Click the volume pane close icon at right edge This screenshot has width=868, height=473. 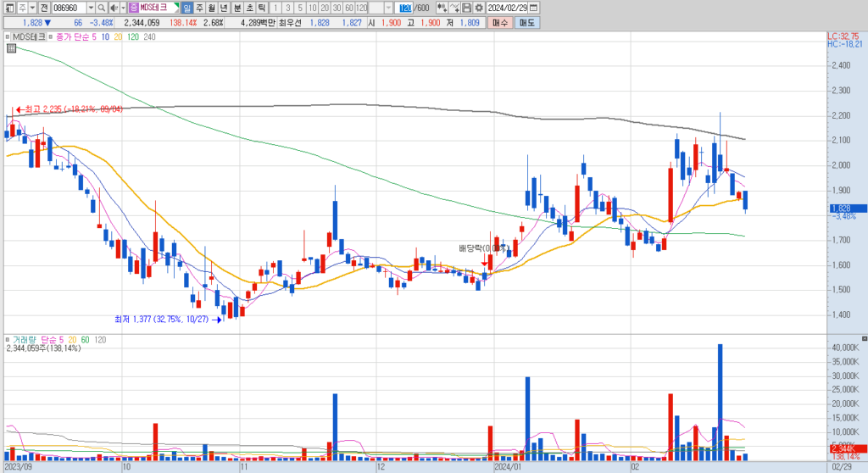[x=864, y=338]
